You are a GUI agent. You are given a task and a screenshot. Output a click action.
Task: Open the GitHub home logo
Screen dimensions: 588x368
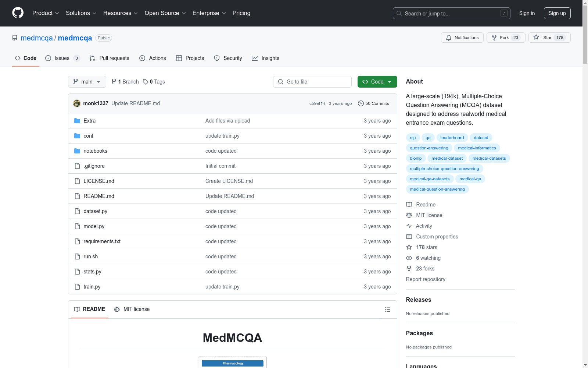(x=18, y=13)
